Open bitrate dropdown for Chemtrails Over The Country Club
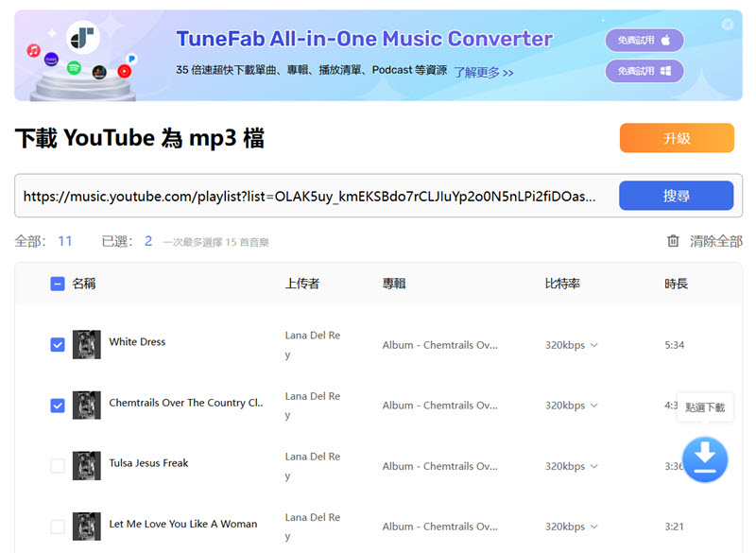 pos(572,406)
